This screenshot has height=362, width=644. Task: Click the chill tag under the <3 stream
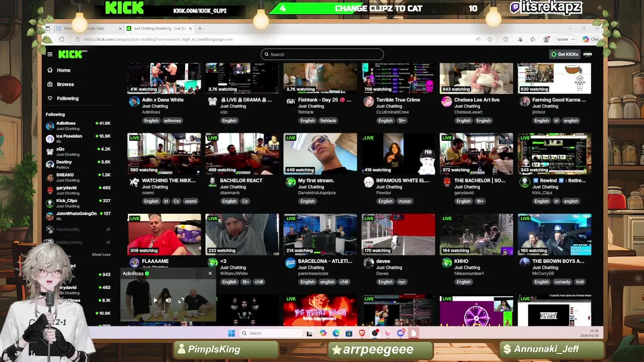[259, 282]
